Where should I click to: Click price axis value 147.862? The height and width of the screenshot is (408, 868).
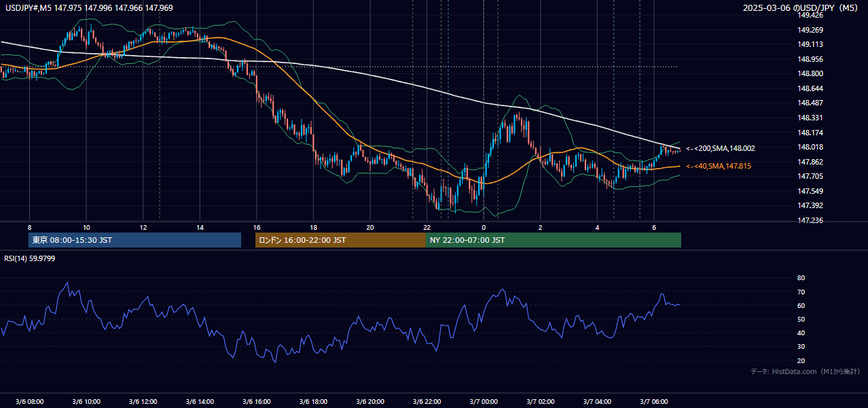811,162
